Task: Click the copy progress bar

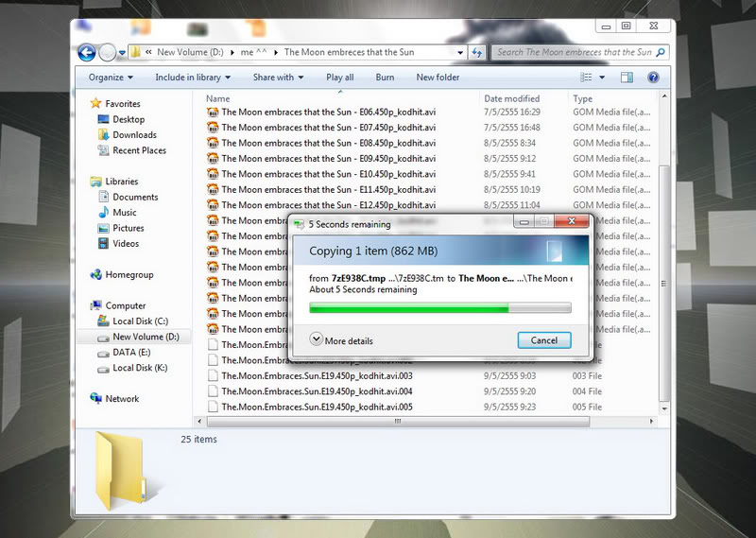Action: click(x=440, y=308)
